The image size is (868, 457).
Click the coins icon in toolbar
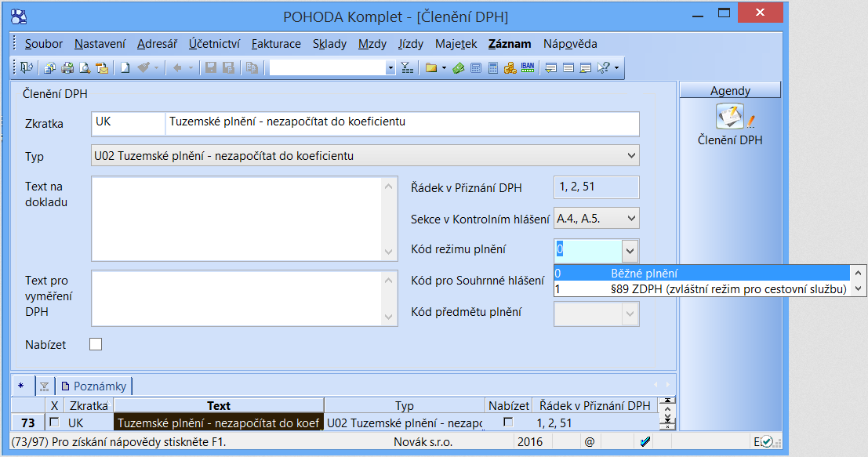tap(510, 68)
